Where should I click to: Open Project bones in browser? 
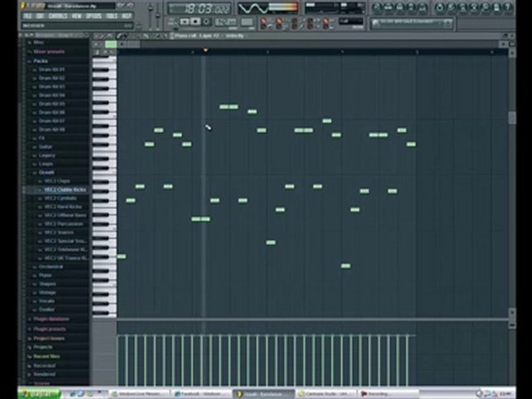(x=49, y=338)
